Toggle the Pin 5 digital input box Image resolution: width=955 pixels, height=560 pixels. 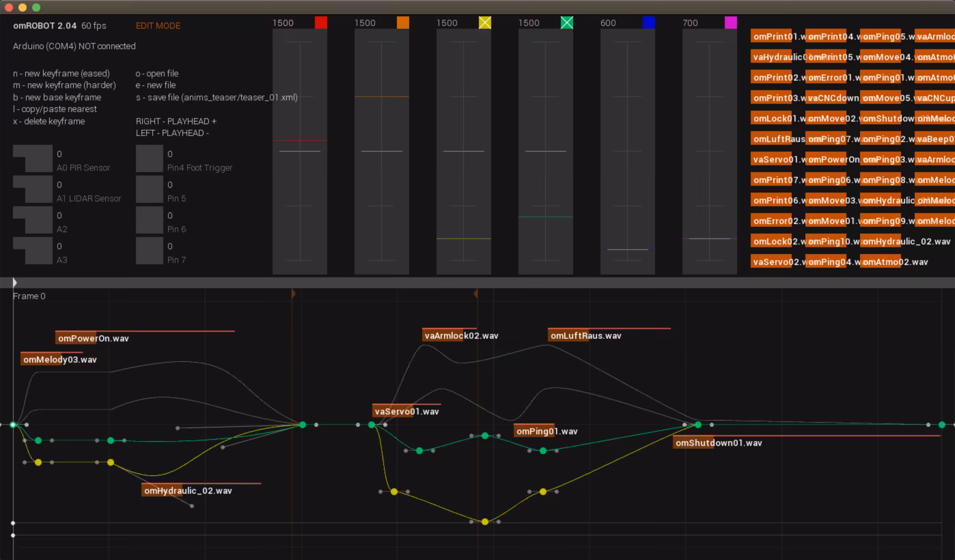(x=149, y=189)
